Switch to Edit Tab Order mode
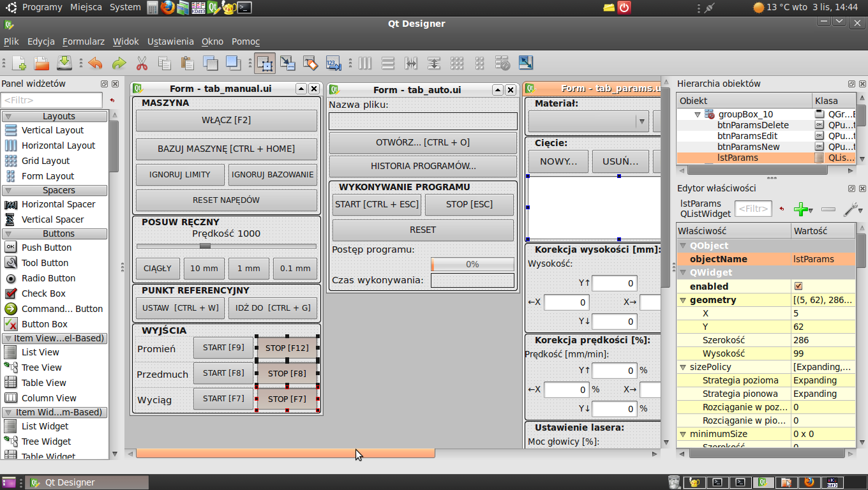The height and width of the screenshot is (490, 868). click(x=334, y=63)
